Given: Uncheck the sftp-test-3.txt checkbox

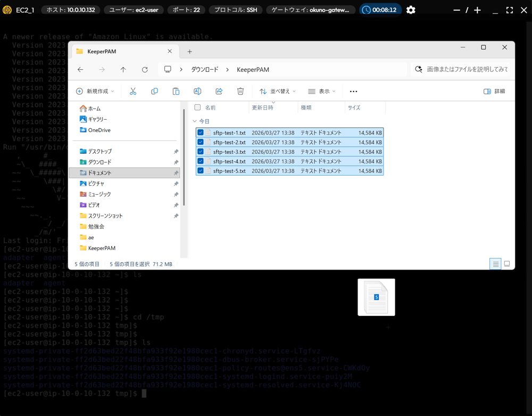Looking at the screenshot, I should click(201, 152).
